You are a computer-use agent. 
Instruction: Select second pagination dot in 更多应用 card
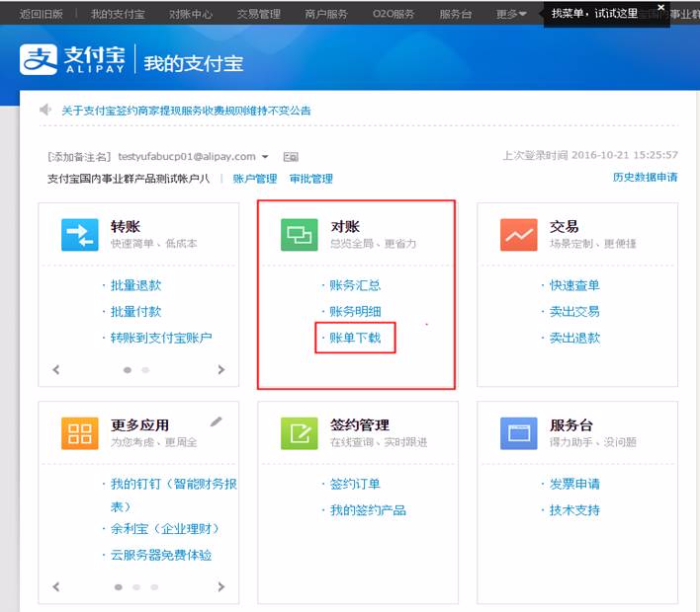tap(136, 587)
